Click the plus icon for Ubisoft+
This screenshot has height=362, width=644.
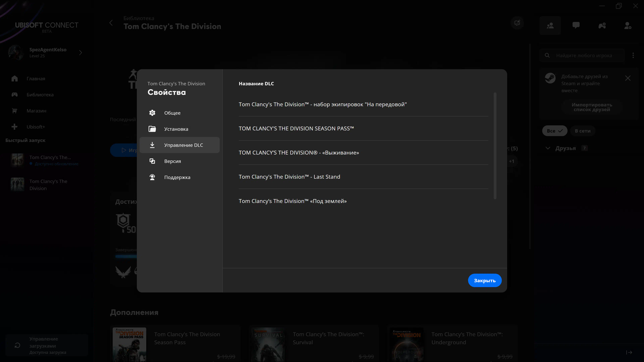pyautogui.click(x=14, y=127)
